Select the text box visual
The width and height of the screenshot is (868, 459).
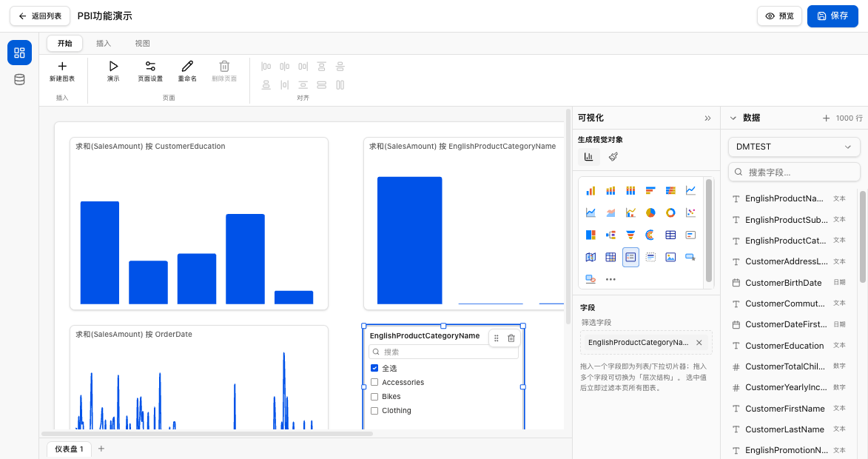click(650, 257)
